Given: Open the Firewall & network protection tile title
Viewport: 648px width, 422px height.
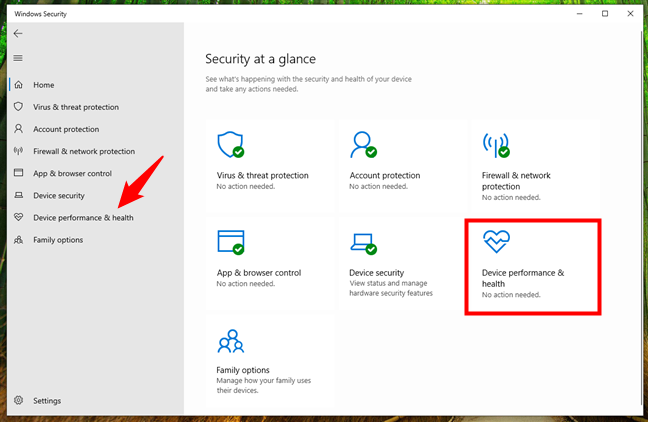Looking at the screenshot, I should click(516, 181).
